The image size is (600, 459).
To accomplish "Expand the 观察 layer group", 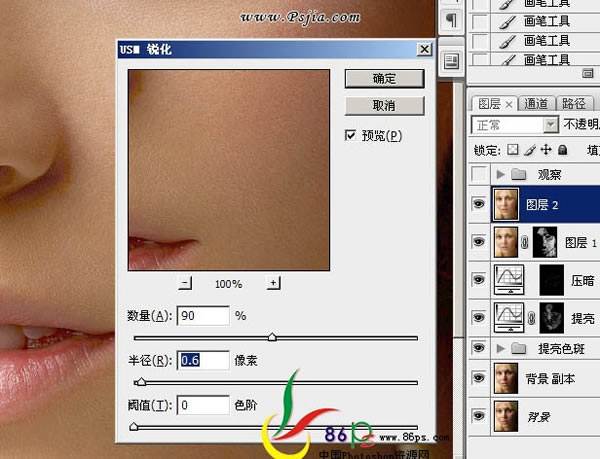I will (501, 175).
